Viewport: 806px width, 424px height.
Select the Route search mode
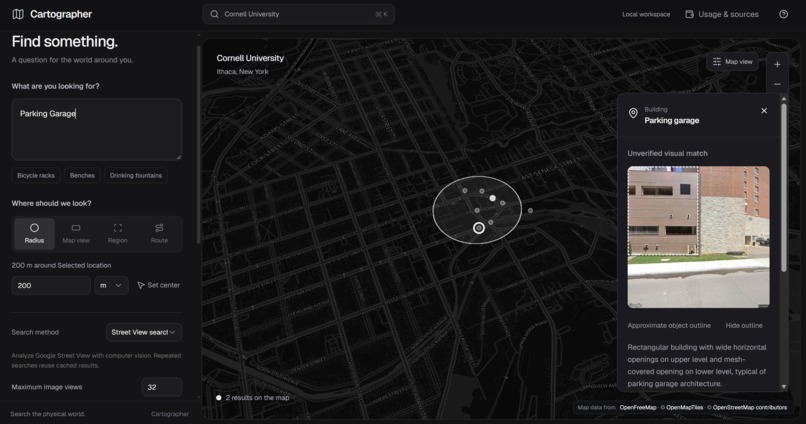159,234
